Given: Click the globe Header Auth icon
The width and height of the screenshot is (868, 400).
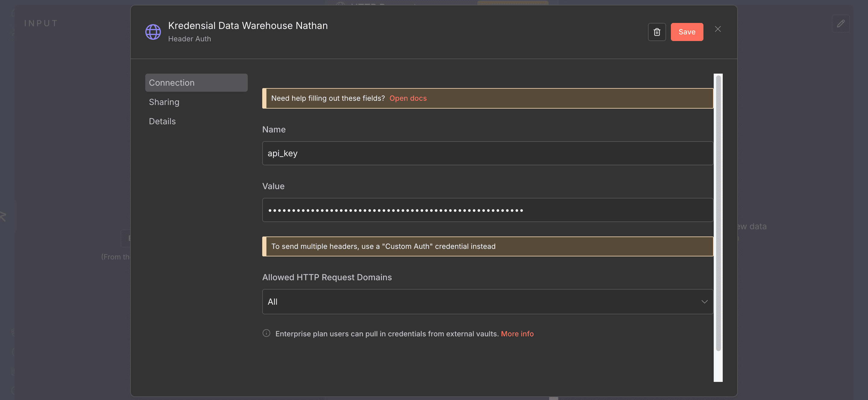Looking at the screenshot, I should (153, 32).
